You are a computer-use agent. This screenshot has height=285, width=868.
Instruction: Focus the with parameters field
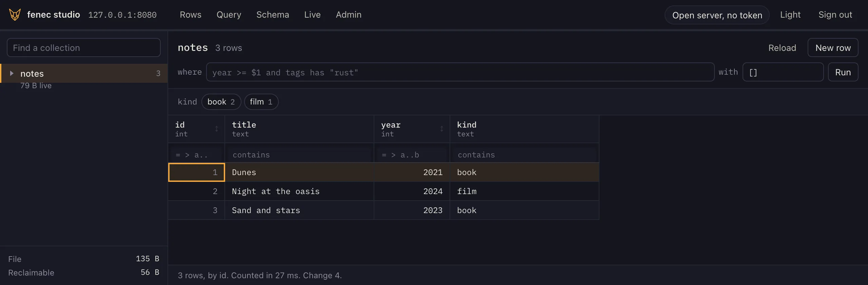click(783, 72)
